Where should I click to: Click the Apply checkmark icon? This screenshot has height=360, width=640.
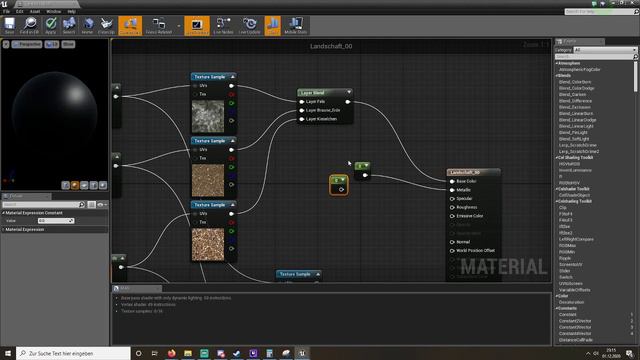pyautogui.click(x=51, y=26)
